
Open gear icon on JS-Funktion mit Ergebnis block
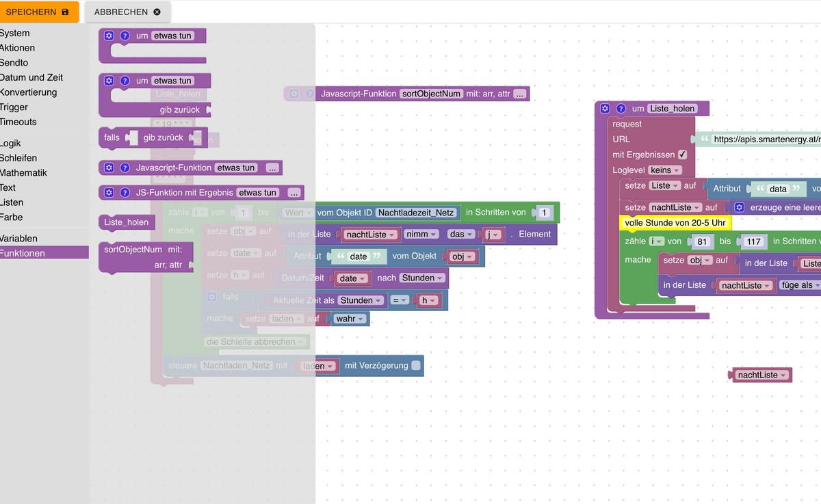pyautogui.click(x=109, y=193)
